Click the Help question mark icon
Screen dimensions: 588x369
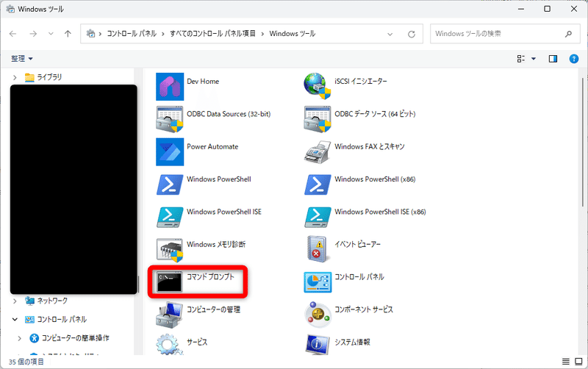[574, 59]
